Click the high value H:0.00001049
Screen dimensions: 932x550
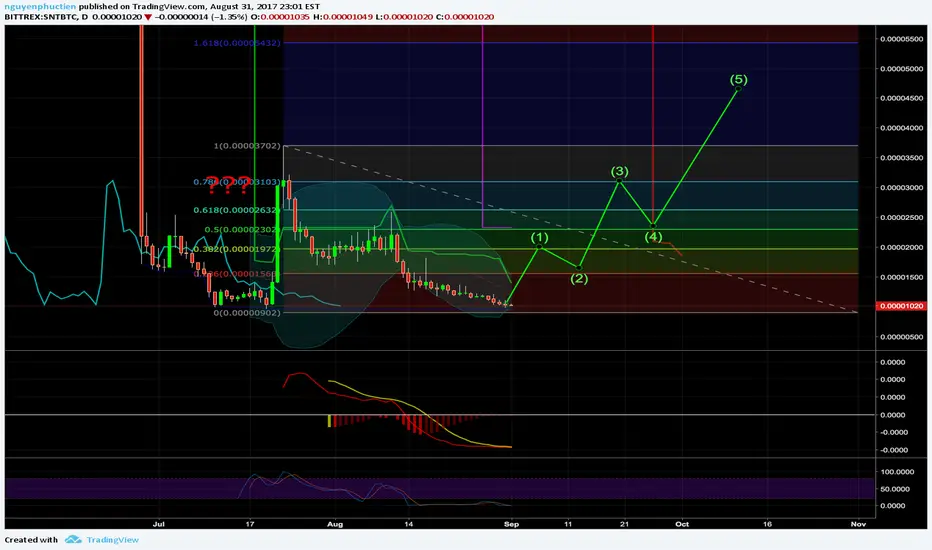pyautogui.click(x=343, y=17)
